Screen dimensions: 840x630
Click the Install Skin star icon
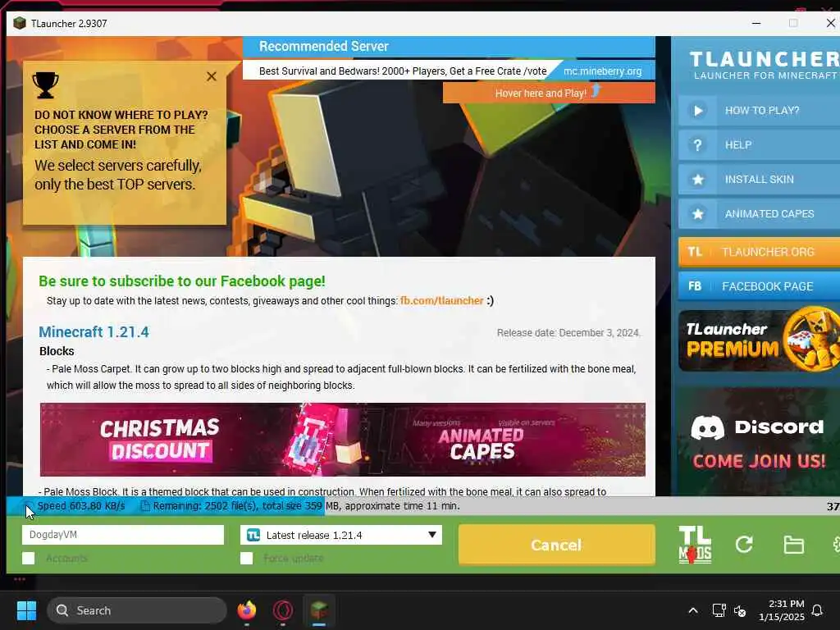(697, 180)
